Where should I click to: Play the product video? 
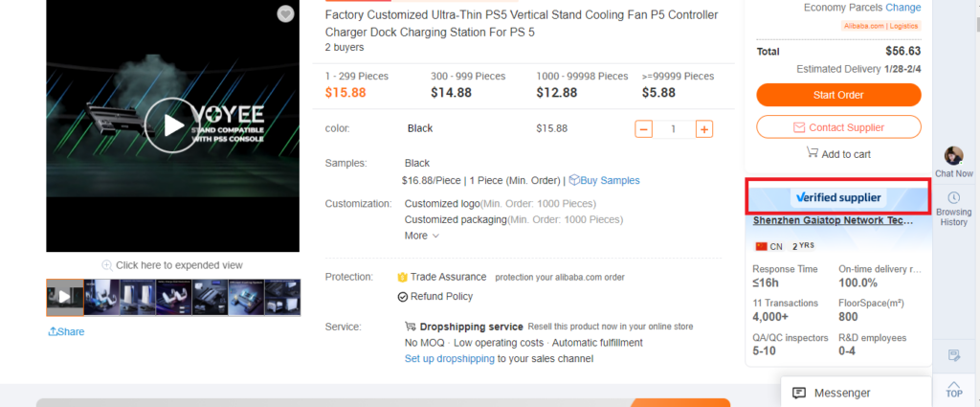[x=173, y=125]
